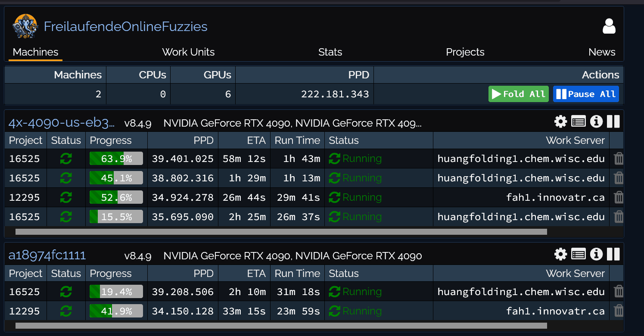
Task: Open the Projects tab
Action: [465, 52]
